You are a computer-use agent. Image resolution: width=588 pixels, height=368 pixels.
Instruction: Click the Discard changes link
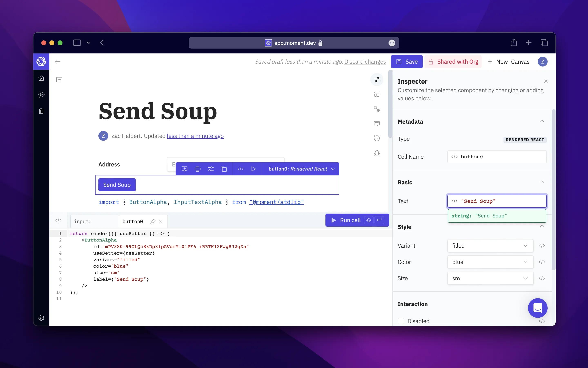[x=365, y=61]
